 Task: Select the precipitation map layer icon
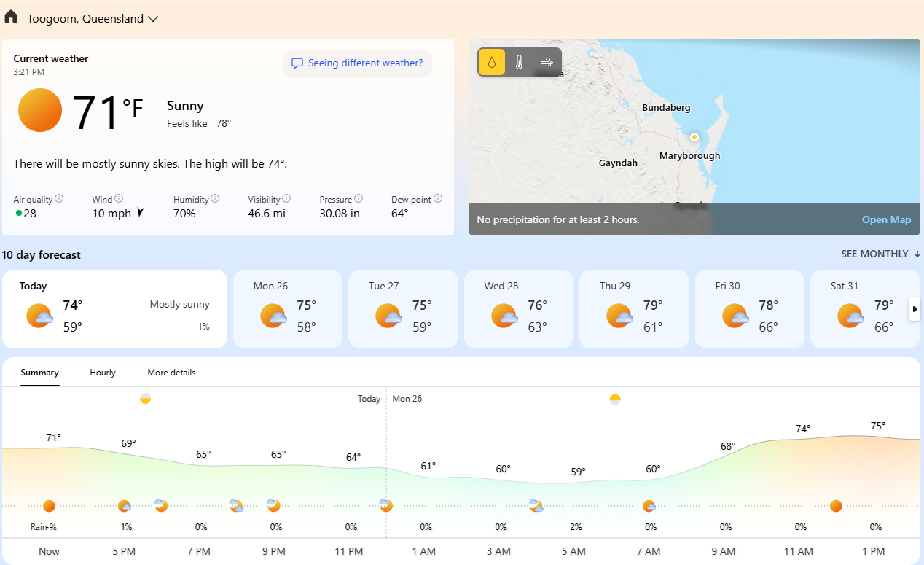[x=492, y=63]
